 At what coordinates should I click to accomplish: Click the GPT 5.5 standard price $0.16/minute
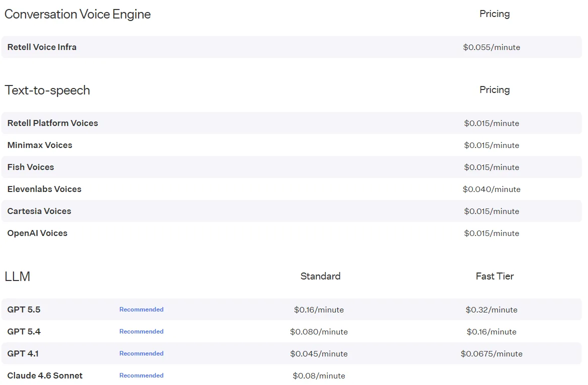click(x=319, y=309)
